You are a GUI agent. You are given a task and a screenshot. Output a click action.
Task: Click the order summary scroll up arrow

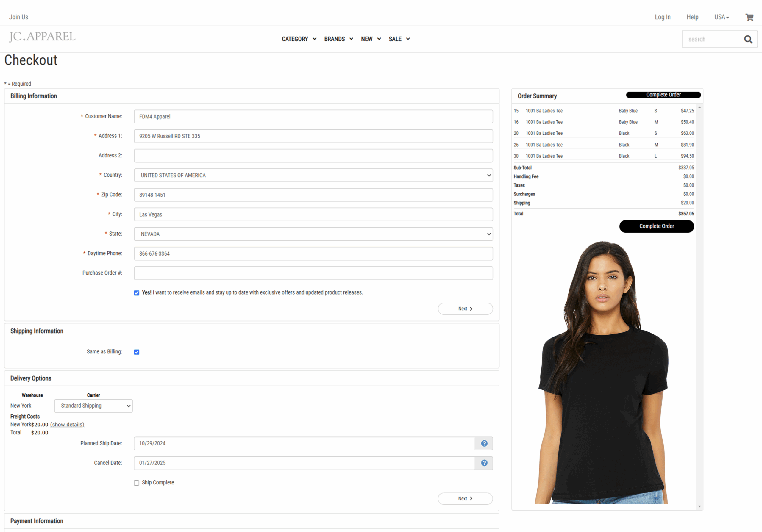point(699,107)
